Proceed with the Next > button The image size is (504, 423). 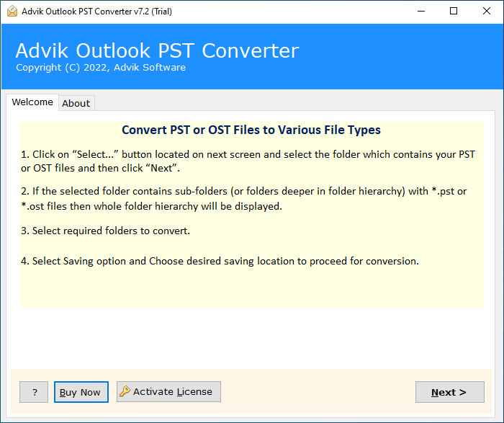(x=449, y=392)
